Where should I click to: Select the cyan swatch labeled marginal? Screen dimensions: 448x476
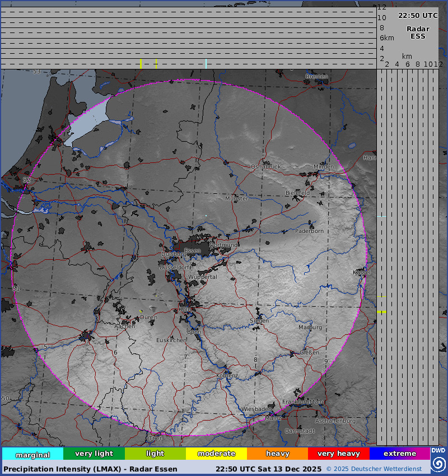pyautogui.click(x=32, y=454)
